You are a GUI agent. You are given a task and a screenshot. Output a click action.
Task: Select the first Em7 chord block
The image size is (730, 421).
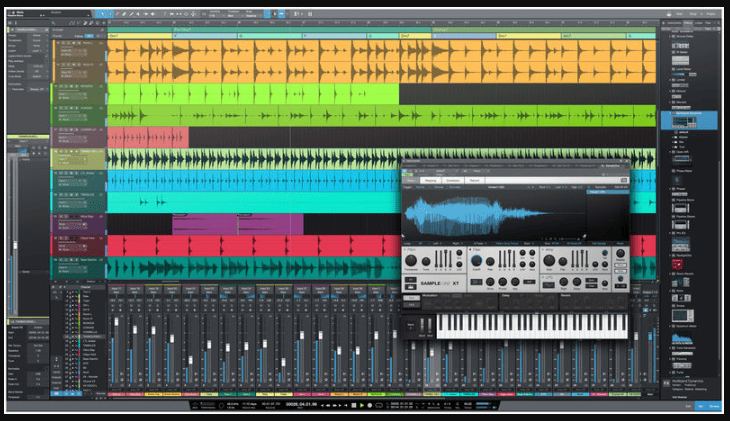coord(140,35)
